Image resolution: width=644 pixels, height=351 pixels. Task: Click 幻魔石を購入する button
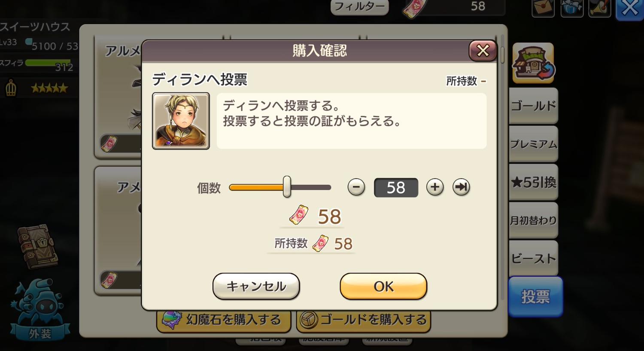[224, 320]
